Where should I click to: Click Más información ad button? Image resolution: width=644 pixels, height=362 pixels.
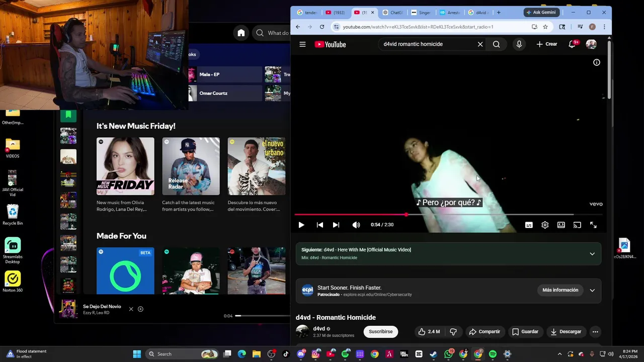560,290
